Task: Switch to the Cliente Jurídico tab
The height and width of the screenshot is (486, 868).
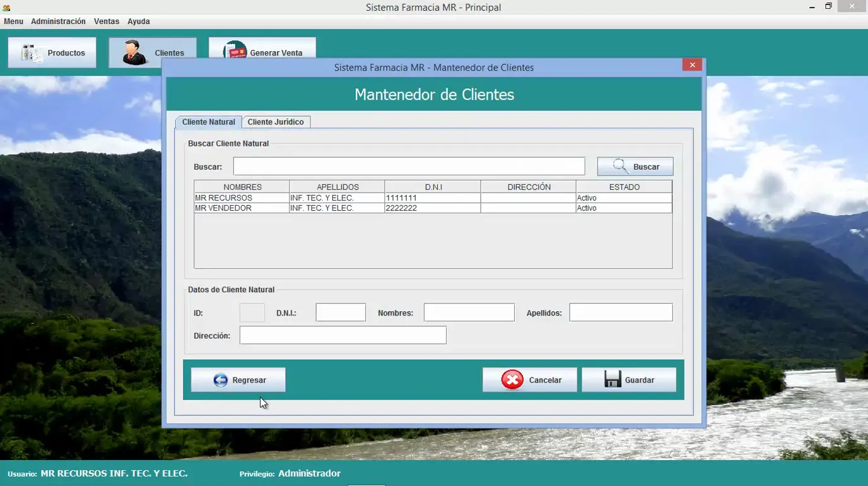Action: (x=276, y=122)
